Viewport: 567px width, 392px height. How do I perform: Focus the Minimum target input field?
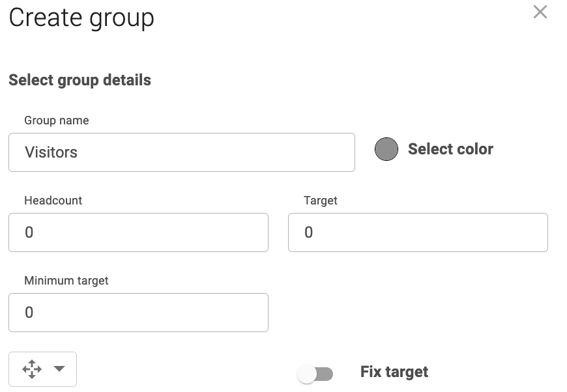[138, 313]
